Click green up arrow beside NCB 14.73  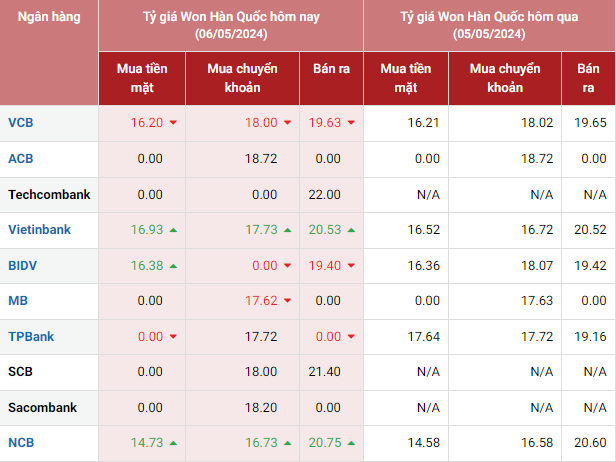173,443
